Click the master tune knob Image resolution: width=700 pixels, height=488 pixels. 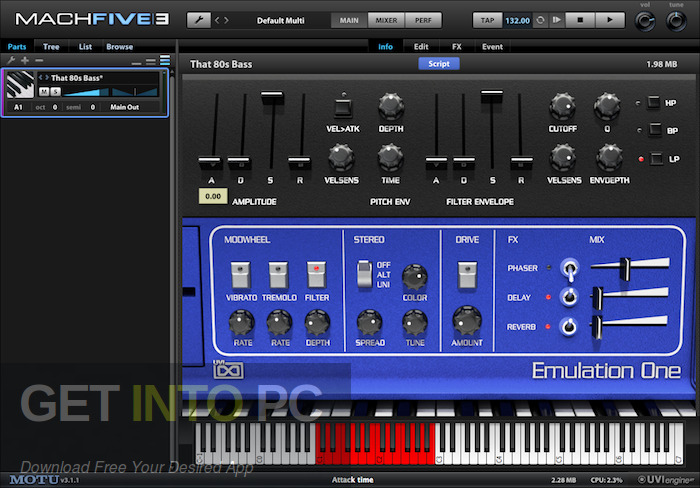tap(676, 21)
